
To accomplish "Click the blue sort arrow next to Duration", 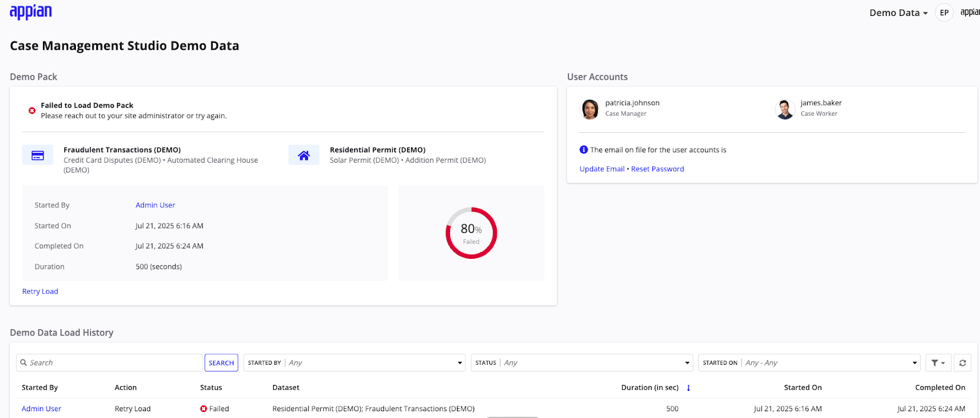I will click(688, 388).
